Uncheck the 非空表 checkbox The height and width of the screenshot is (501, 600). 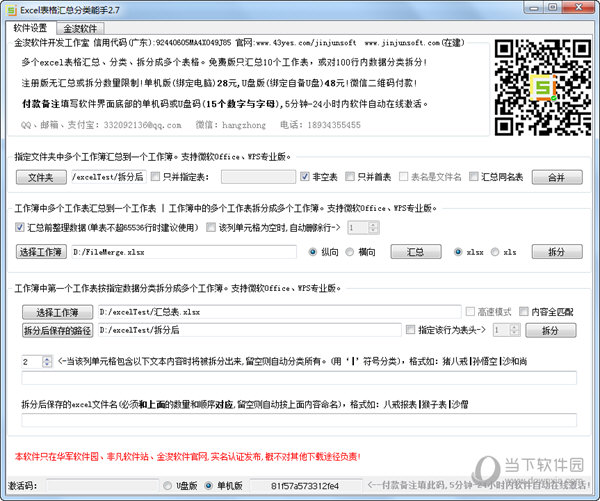pyautogui.click(x=305, y=176)
